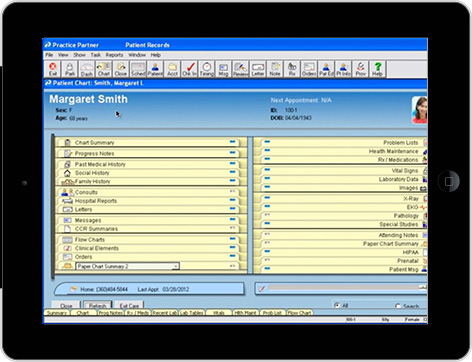
Task: Click the green question mark Help icon
Action: click(x=377, y=69)
